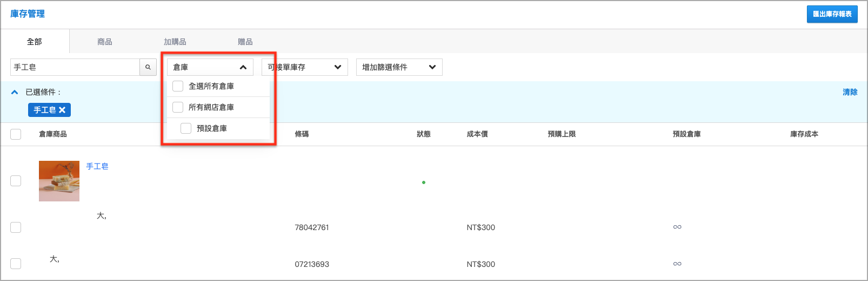The width and height of the screenshot is (868, 281).
Task: Click the 匯出庫存報表 button
Action: click(x=832, y=14)
